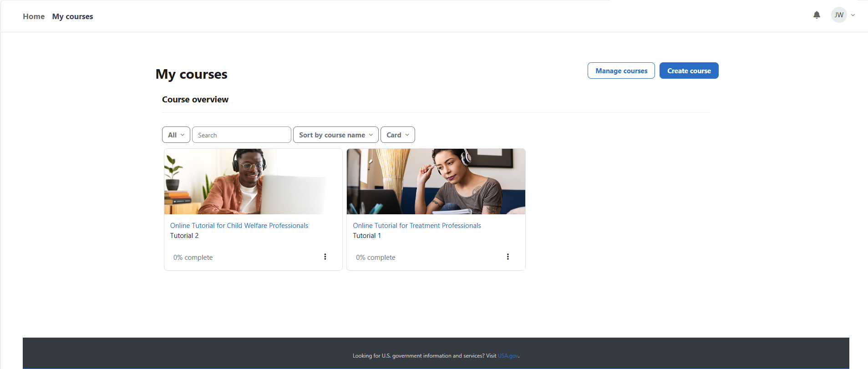Open Treatment Professionals course three-dot menu

click(x=508, y=257)
